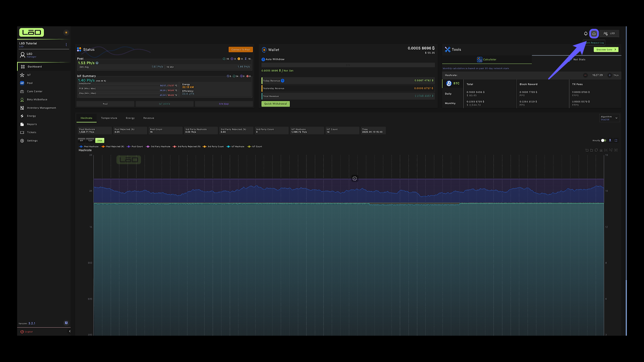Open Settings from the sidebar
644x362 pixels.
pyautogui.click(x=44, y=141)
